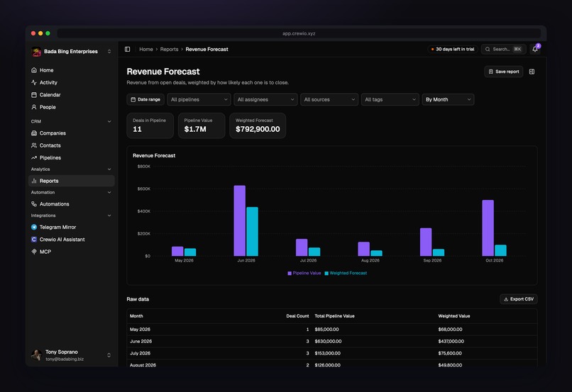This screenshot has height=392, width=572.
Task: Collapse the Integrations section
Action: (109, 215)
